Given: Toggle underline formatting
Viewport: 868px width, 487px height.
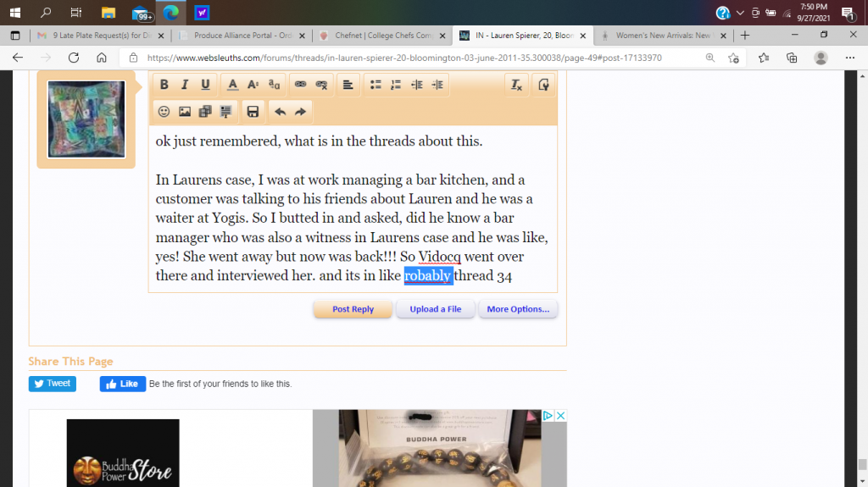Looking at the screenshot, I should tap(205, 85).
